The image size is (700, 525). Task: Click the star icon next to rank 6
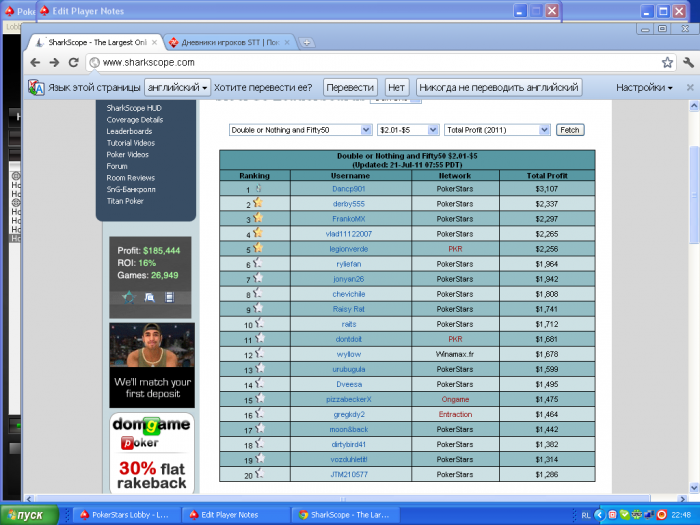coord(258,263)
